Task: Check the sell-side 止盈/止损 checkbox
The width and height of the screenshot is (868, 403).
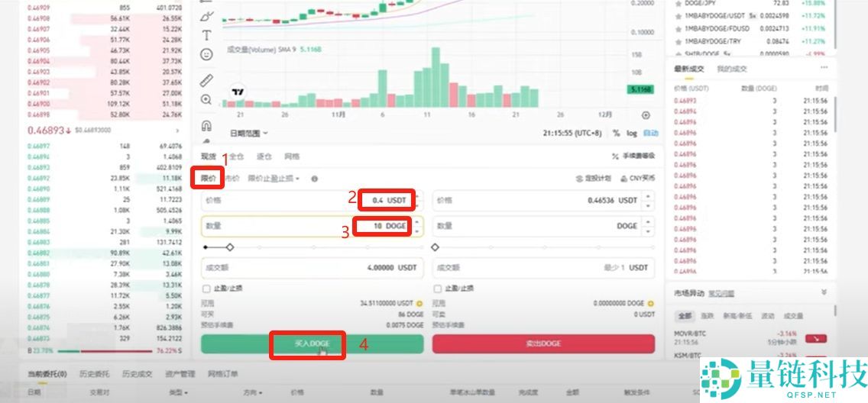Action: [x=438, y=289]
